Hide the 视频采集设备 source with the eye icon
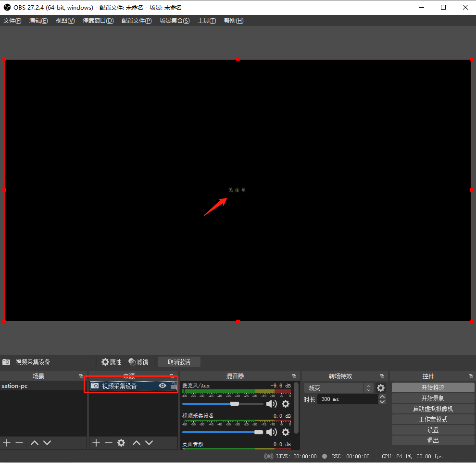 click(163, 386)
